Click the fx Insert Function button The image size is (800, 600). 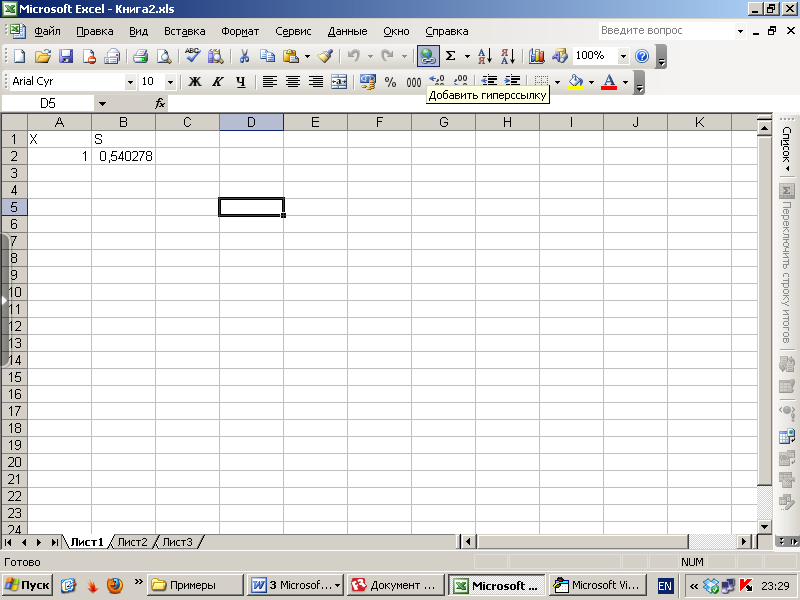point(160,104)
